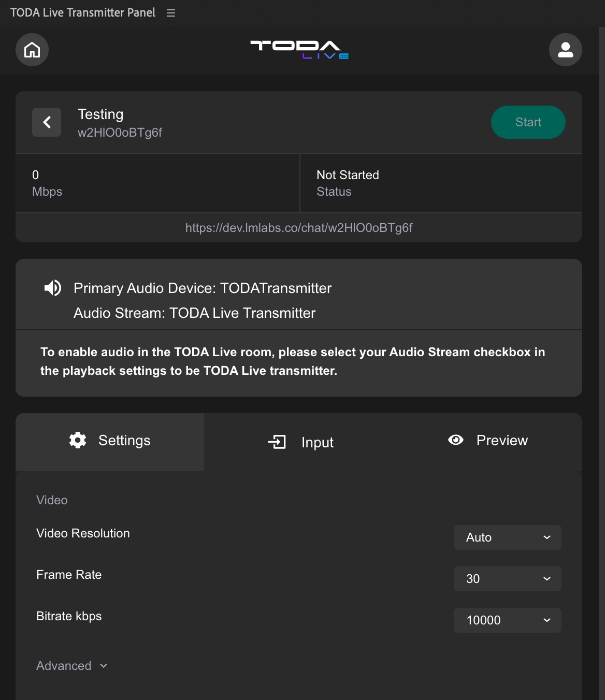Click the TODA Live Transmitter Panel title
Image resolution: width=605 pixels, height=700 pixels.
point(83,13)
